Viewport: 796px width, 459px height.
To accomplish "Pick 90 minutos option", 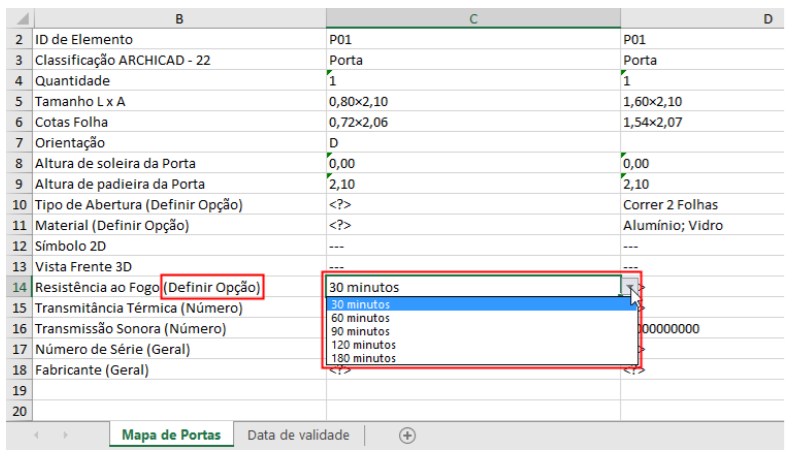I will coord(361,331).
